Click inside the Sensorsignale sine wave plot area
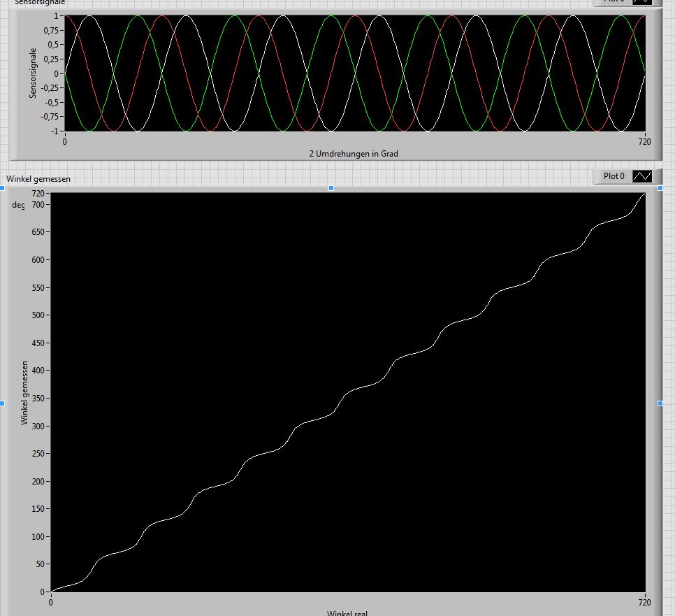Image resolution: width=675 pixels, height=616 pixels. (355, 73)
